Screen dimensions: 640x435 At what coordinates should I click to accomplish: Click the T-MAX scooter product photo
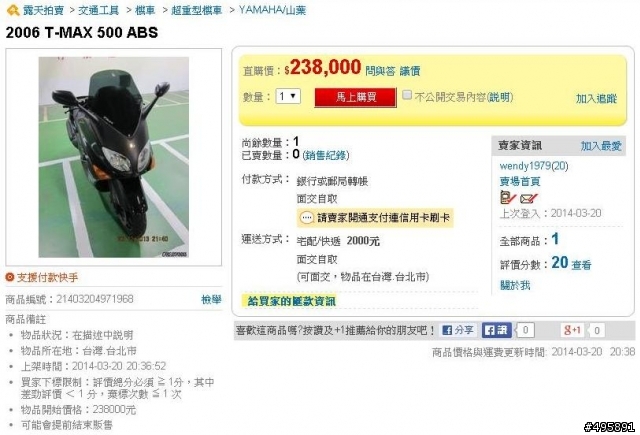(114, 157)
